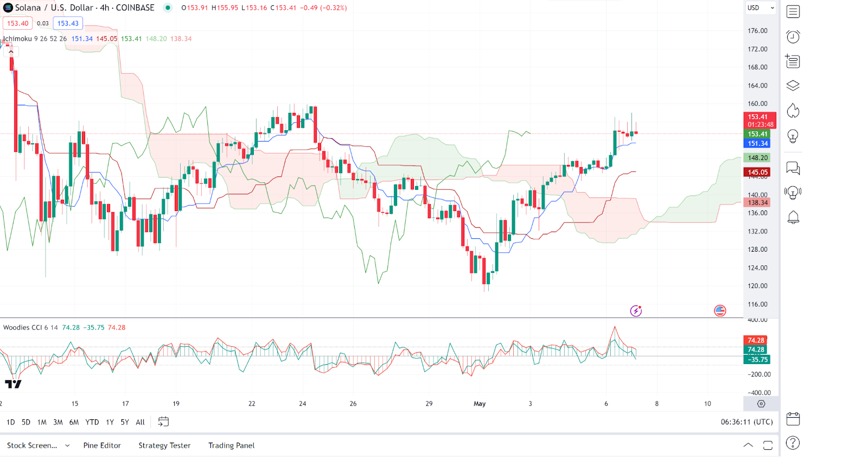Open the Stock Screener tab
Viewport: 868px width, 459px height.
pyautogui.click(x=32, y=445)
